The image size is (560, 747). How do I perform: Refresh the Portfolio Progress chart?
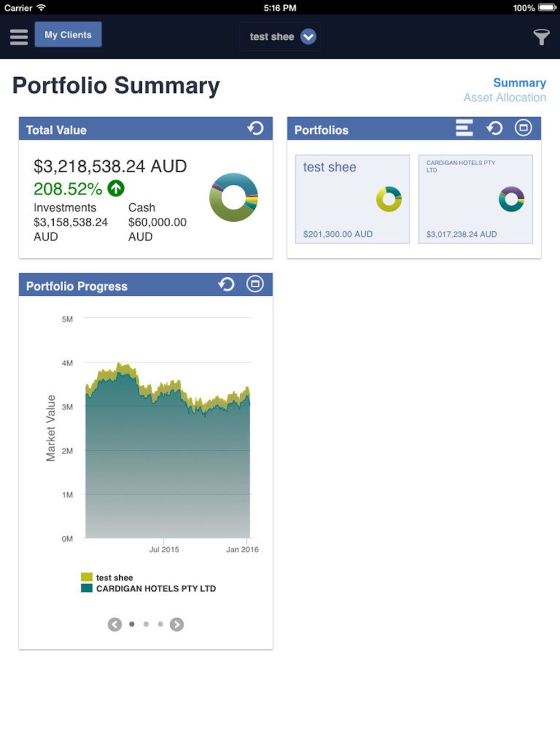click(x=226, y=284)
